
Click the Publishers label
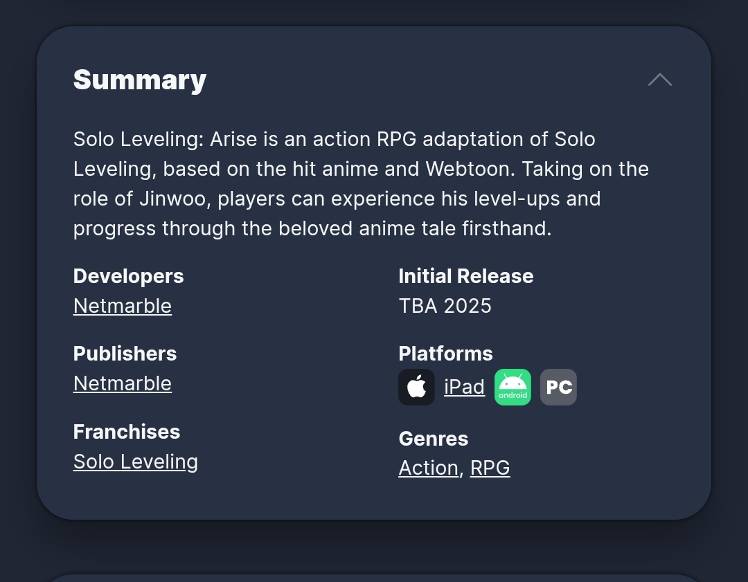click(125, 354)
